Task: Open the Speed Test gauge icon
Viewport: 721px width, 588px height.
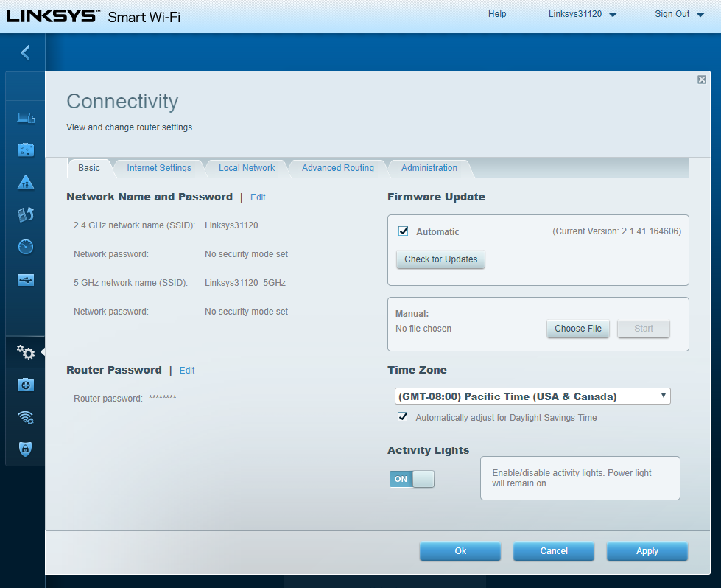Action: (x=26, y=247)
